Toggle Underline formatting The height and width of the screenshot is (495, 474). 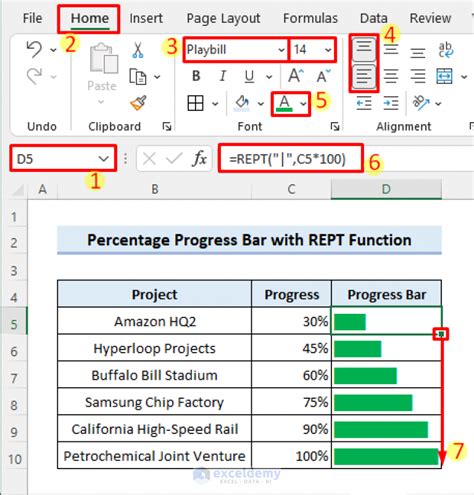pyautogui.click(x=249, y=77)
